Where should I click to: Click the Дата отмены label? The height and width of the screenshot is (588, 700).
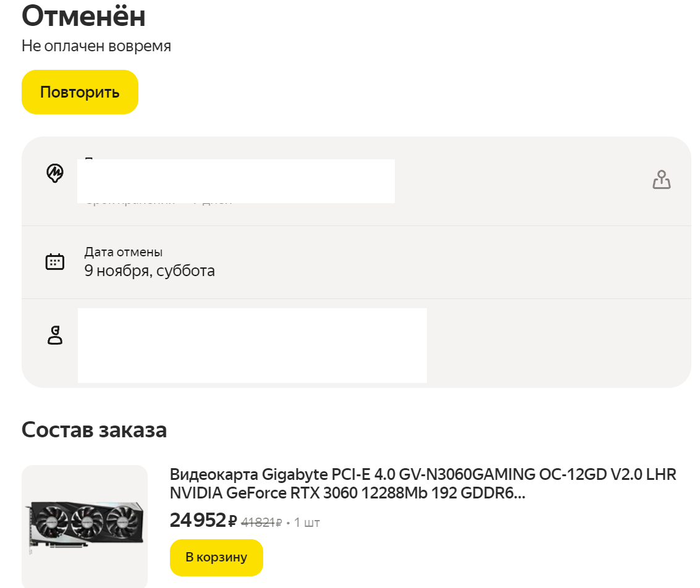124,252
